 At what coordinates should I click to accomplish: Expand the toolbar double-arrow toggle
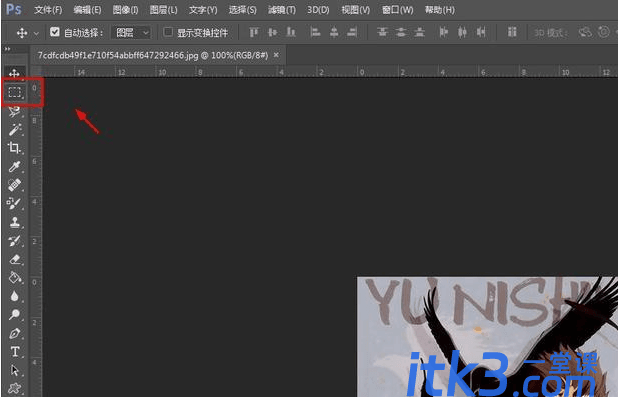tap(7, 49)
